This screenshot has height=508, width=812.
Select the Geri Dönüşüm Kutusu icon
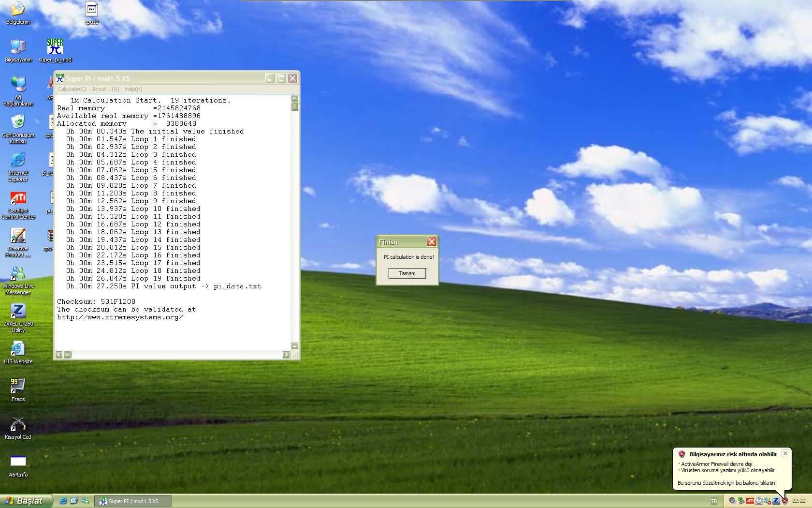point(18,129)
